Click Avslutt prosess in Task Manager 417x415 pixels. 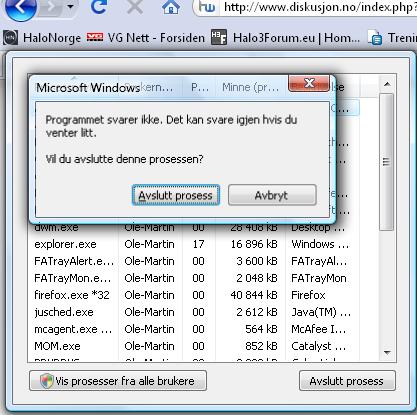point(347,381)
